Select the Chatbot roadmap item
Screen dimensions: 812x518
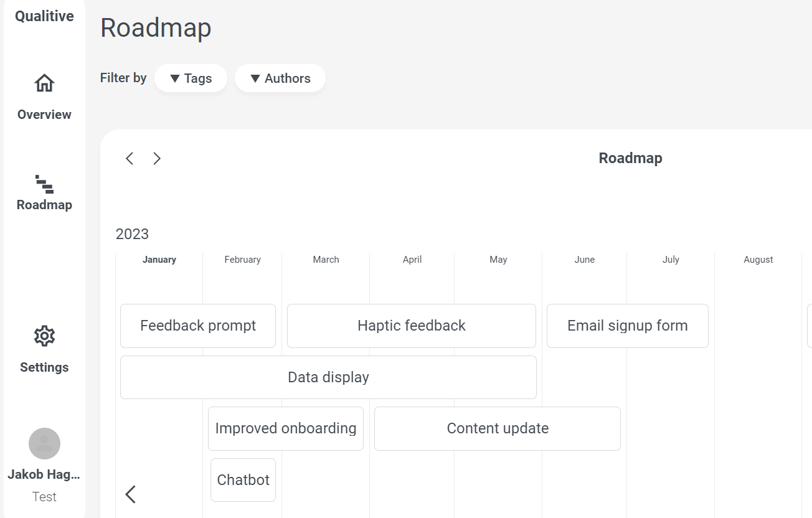tap(243, 480)
